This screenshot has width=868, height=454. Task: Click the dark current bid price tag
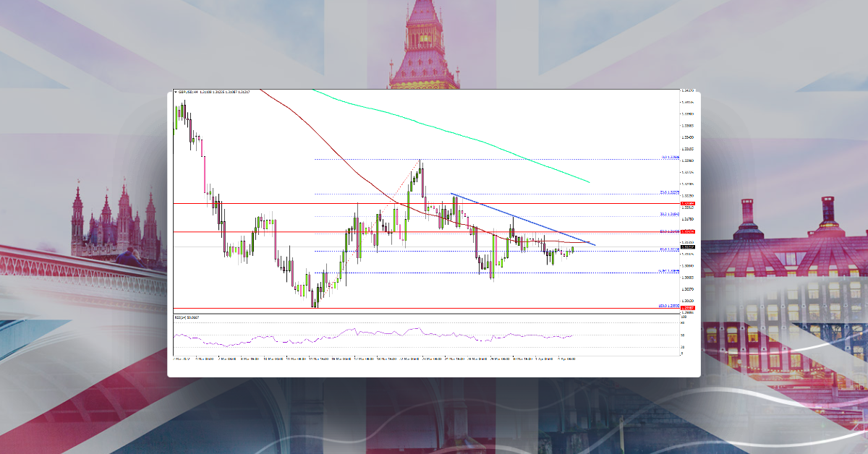(x=688, y=248)
